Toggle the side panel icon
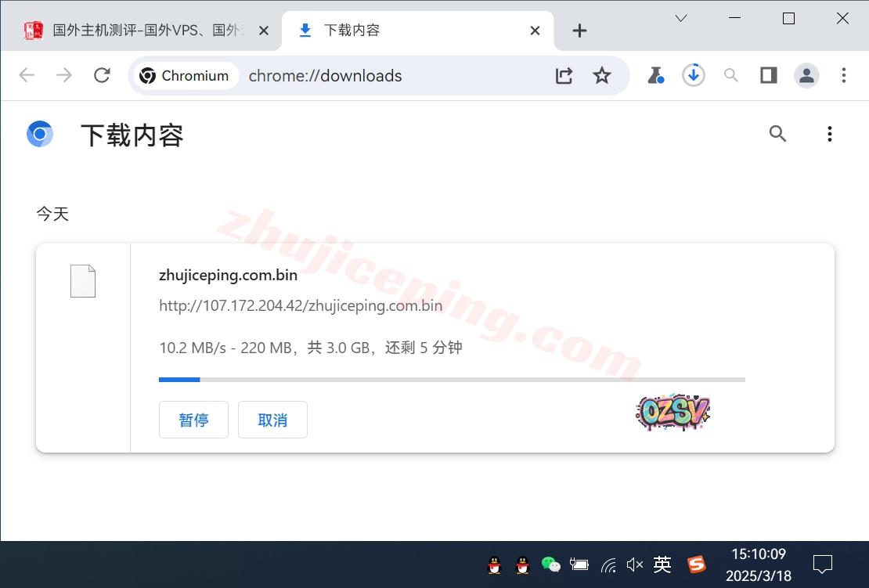 click(x=768, y=75)
